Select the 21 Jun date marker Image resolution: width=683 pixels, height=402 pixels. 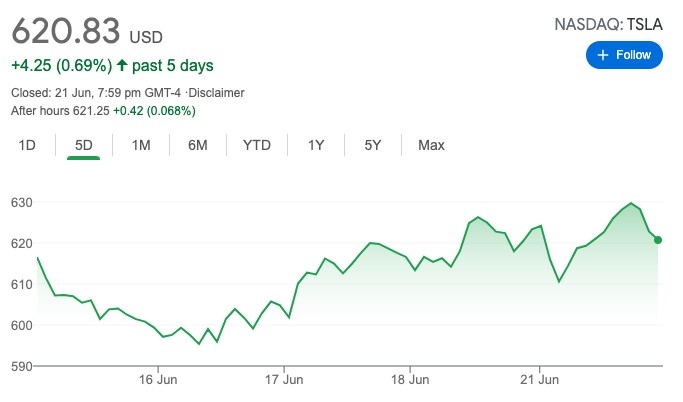tap(540, 380)
